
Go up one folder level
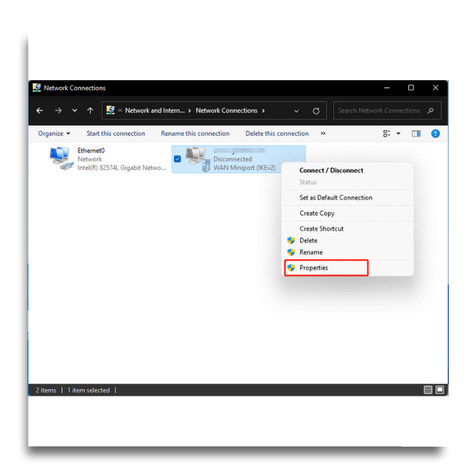point(90,110)
